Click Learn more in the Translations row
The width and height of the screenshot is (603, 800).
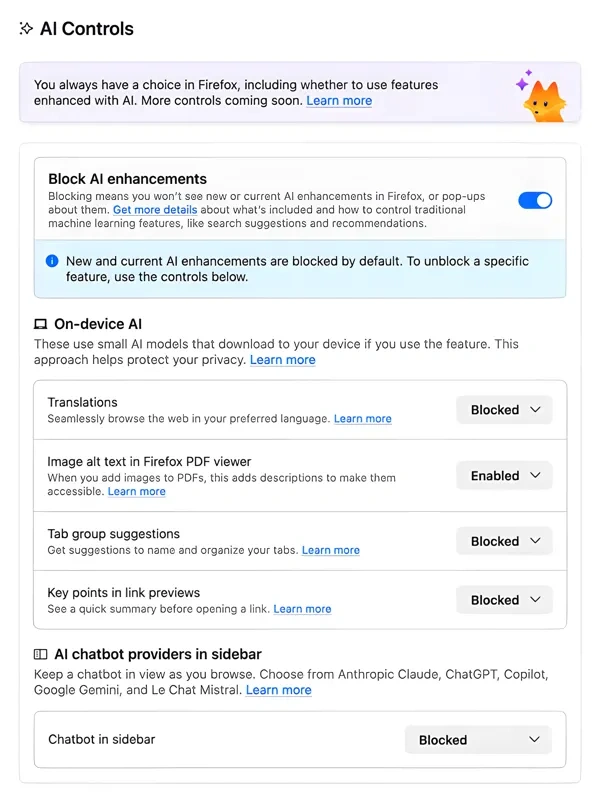click(363, 418)
